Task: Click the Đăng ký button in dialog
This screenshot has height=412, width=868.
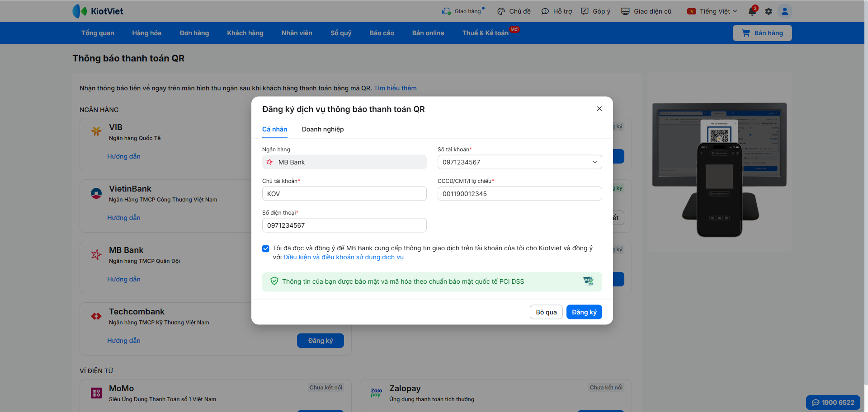Action: (584, 312)
